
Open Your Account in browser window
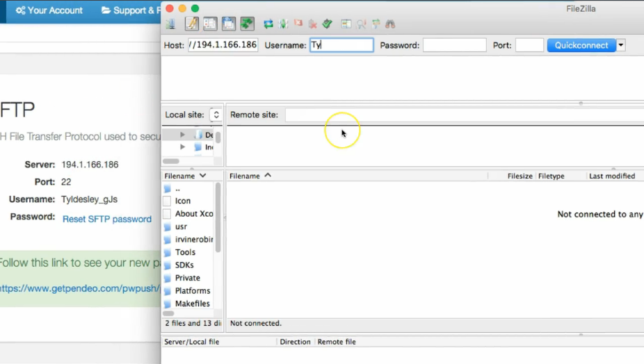[49, 10]
